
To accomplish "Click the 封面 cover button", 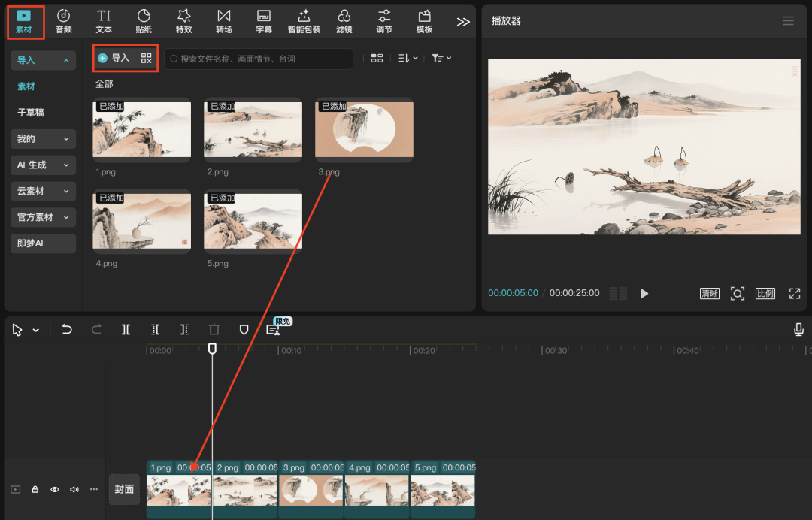I will [x=124, y=489].
